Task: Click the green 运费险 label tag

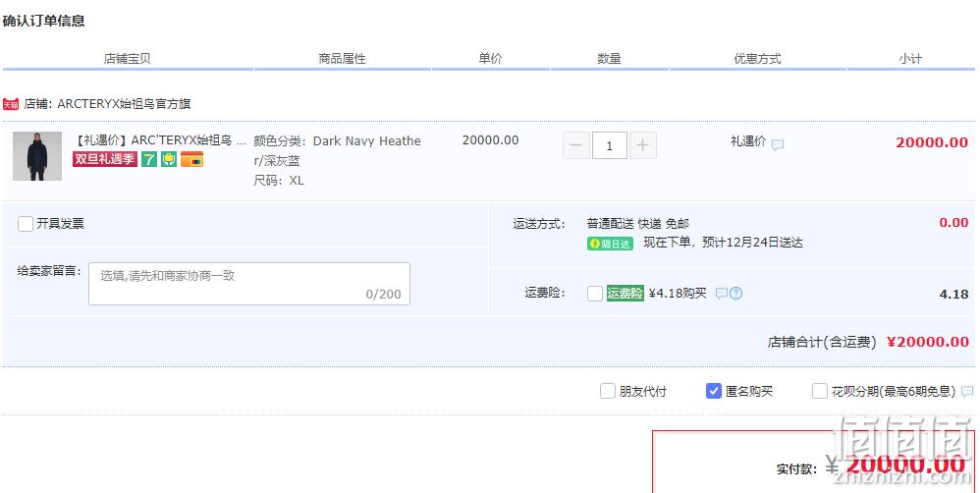Action: click(625, 293)
